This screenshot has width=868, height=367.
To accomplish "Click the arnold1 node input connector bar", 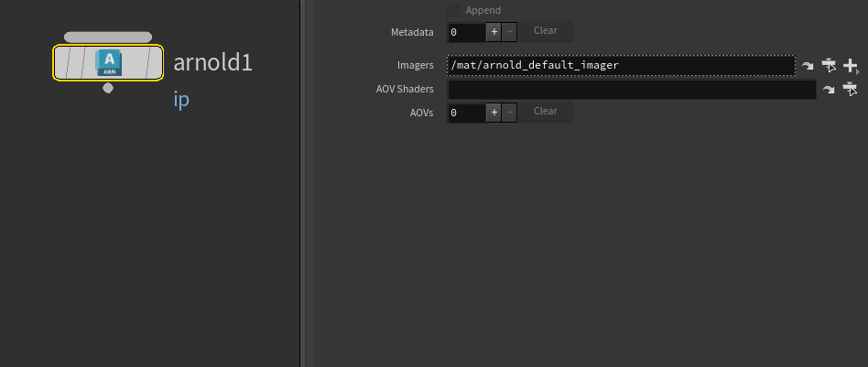I will tap(108, 38).
